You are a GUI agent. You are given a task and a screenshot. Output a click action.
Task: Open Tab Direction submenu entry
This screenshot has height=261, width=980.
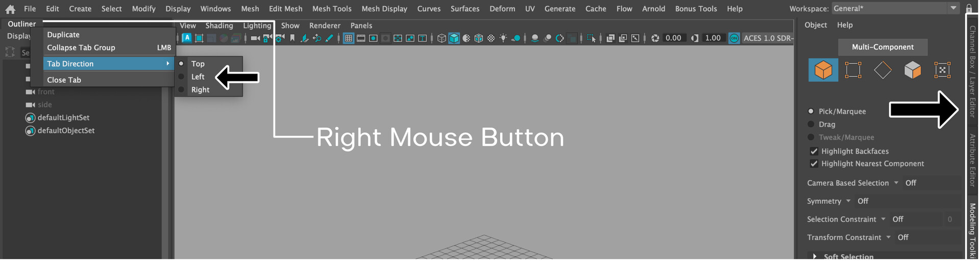pyautogui.click(x=109, y=63)
